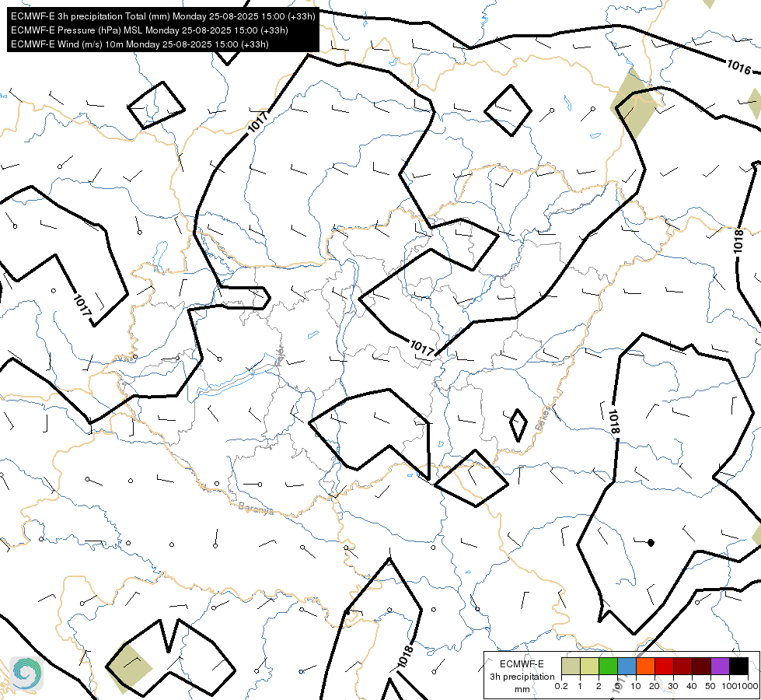Click the 'Pressure (hPa) MSL' header line

tap(149, 30)
